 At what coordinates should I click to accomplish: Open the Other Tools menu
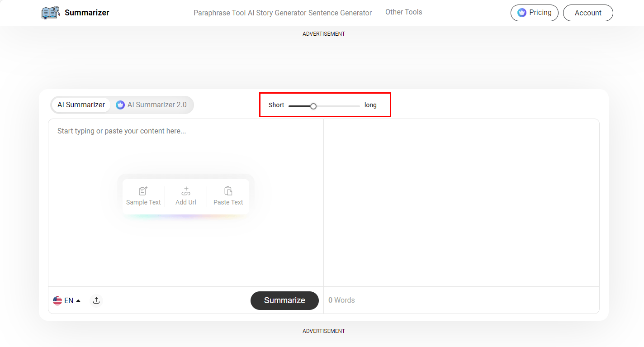pos(403,12)
